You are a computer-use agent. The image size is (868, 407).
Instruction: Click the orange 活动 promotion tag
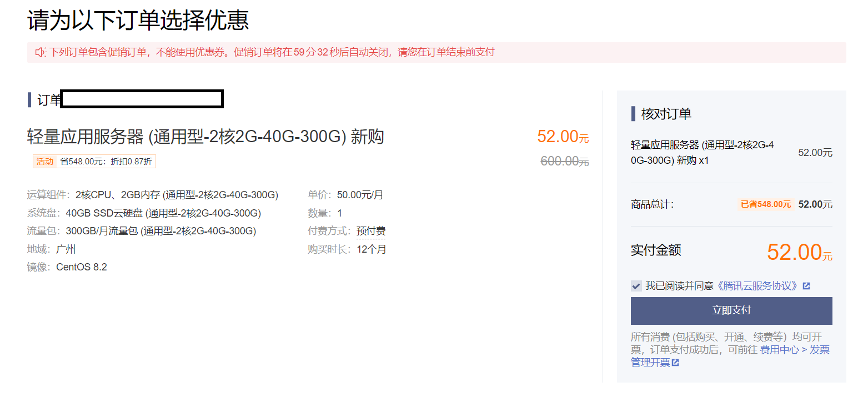[x=45, y=162]
